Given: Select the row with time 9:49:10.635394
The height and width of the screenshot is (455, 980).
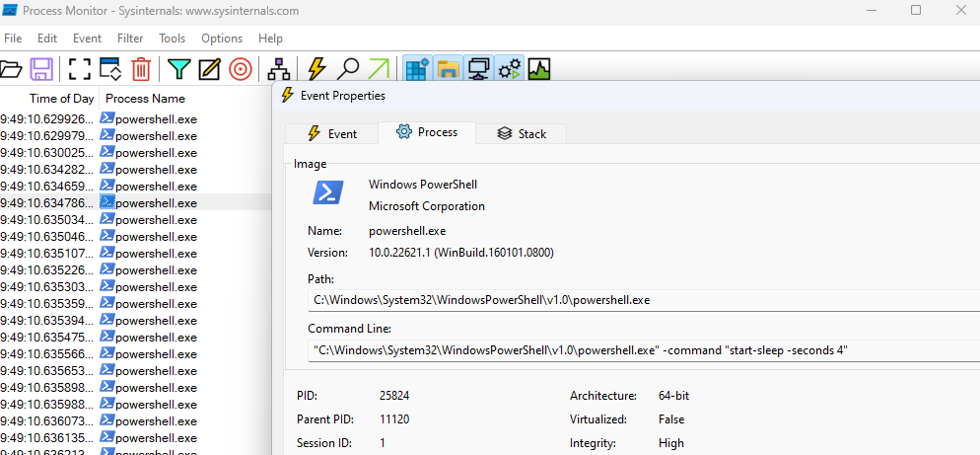Looking at the screenshot, I should coord(136,321).
